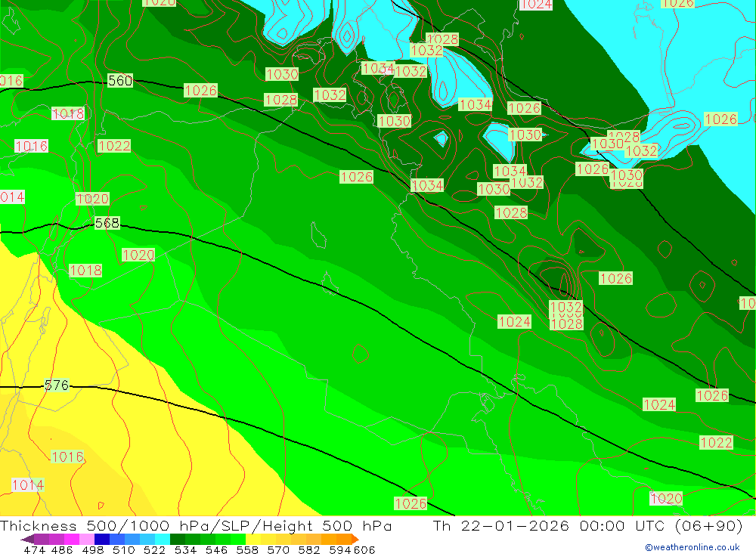Image resolution: width=756 pixels, height=554 pixels.
Task: Click the legend value 510
Action: coord(123,549)
